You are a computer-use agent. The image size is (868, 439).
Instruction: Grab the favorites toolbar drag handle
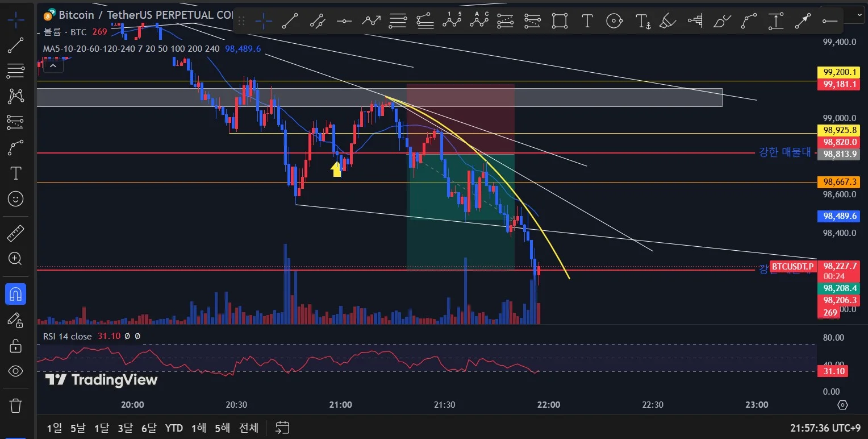[x=241, y=21]
